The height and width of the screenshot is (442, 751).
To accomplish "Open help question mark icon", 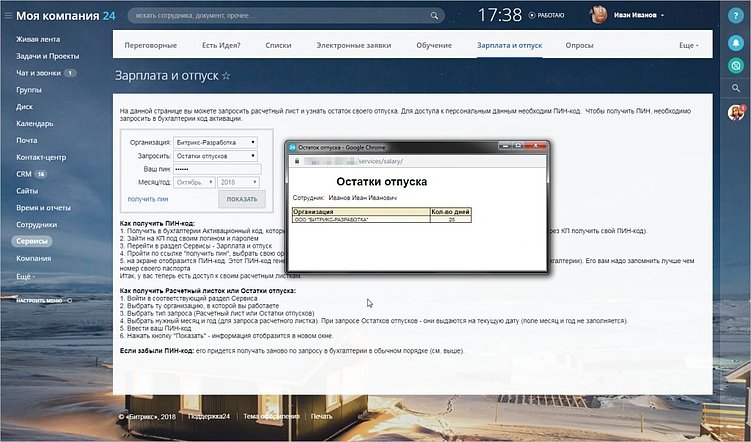I will [x=736, y=16].
